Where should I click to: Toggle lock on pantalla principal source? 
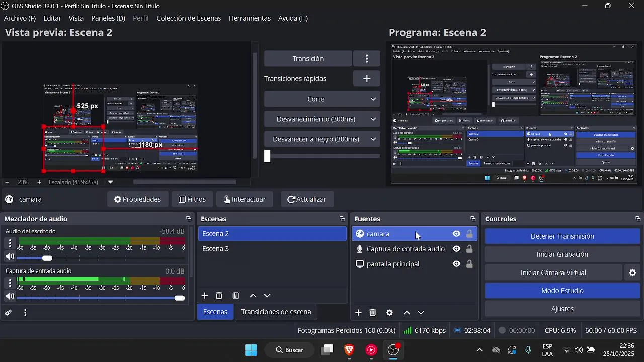(x=469, y=264)
